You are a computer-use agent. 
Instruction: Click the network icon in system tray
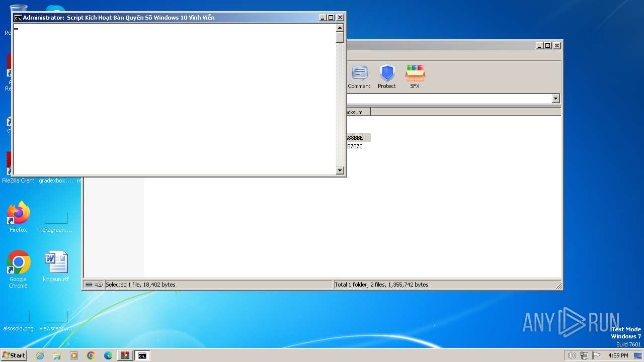tap(584, 355)
